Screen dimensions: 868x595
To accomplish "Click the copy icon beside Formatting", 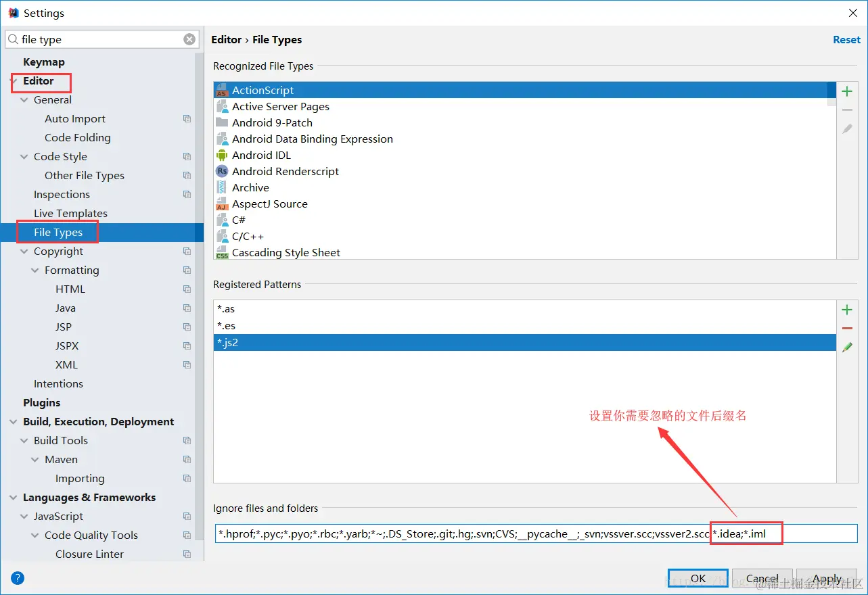I will (x=187, y=270).
